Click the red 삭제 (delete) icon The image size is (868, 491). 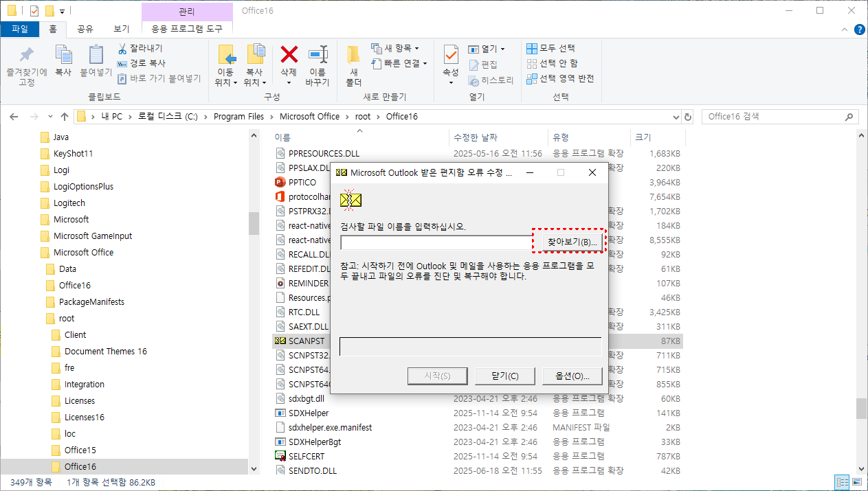(x=289, y=55)
